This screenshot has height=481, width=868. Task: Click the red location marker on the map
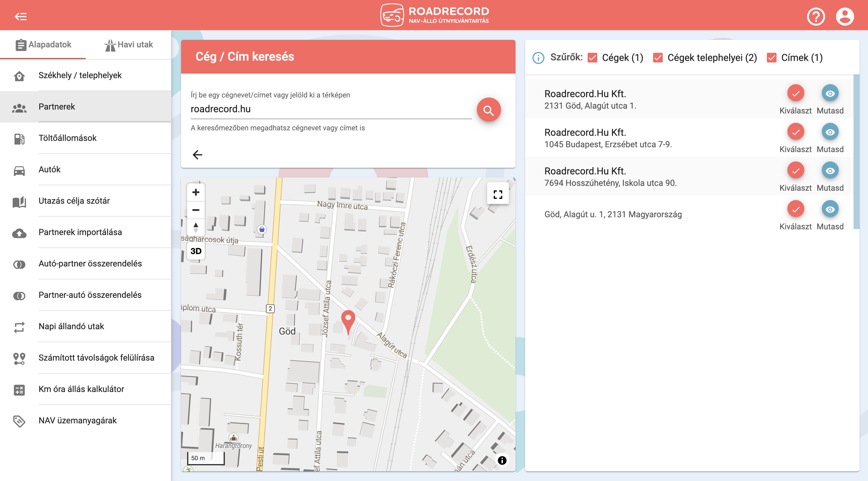348,322
